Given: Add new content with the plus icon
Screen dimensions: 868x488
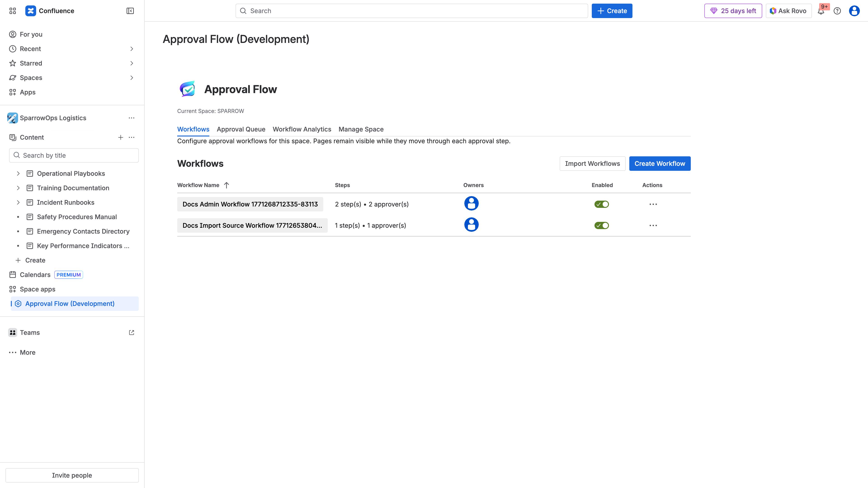Looking at the screenshot, I should pyautogui.click(x=121, y=137).
